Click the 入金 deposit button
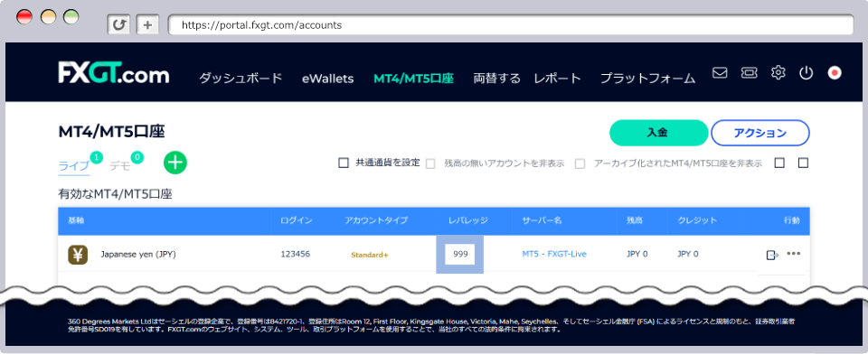The image size is (868, 354). click(659, 133)
